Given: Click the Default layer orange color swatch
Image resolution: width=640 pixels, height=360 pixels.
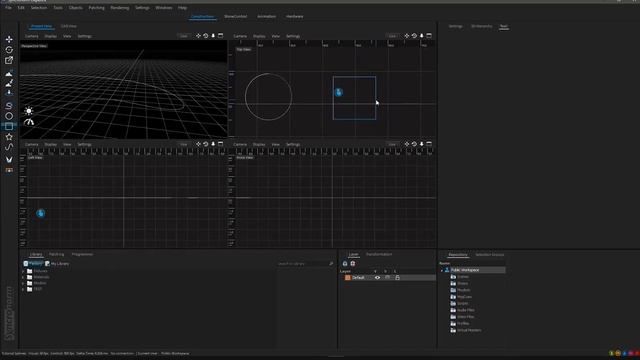Looking at the screenshot, I should pyautogui.click(x=348, y=278).
